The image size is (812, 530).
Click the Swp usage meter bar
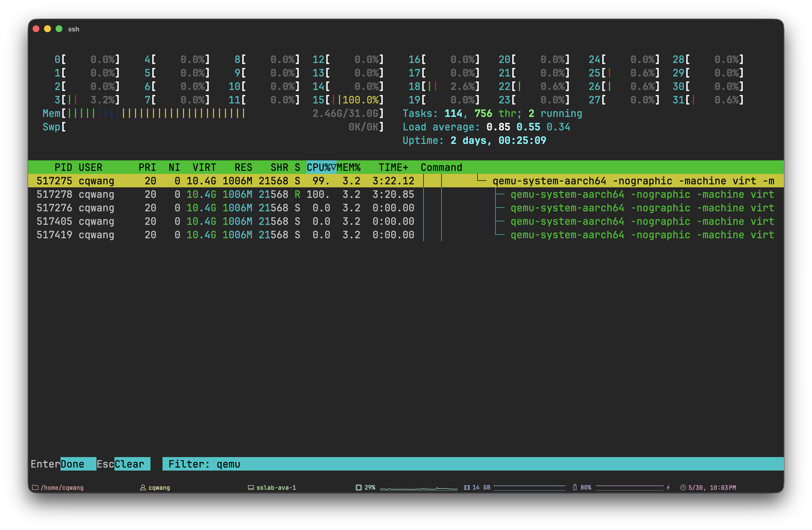click(213, 127)
